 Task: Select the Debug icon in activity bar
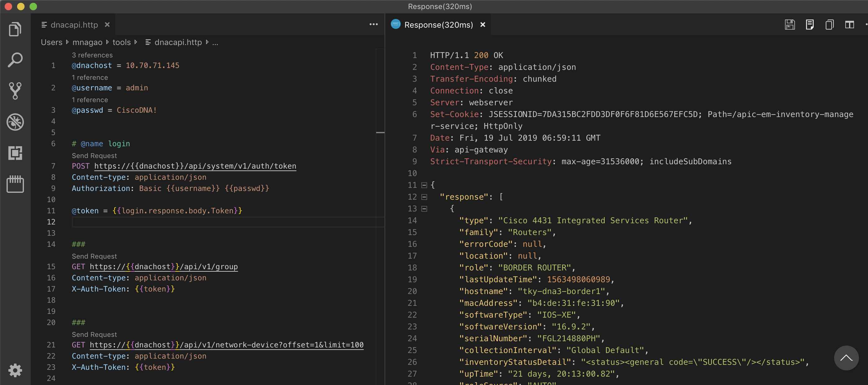point(15,122)
